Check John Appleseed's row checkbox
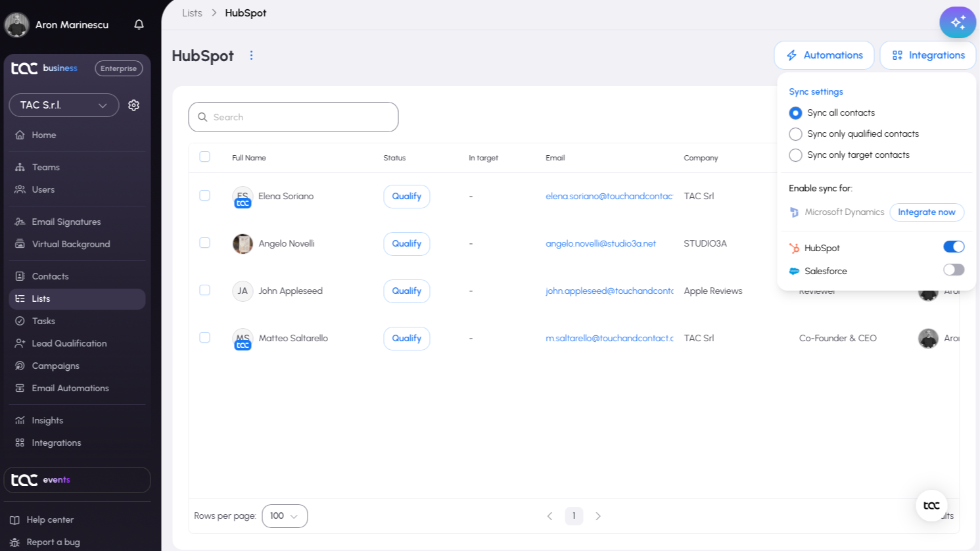The width and height of the screenshot is (980, 551). [204, 290]
